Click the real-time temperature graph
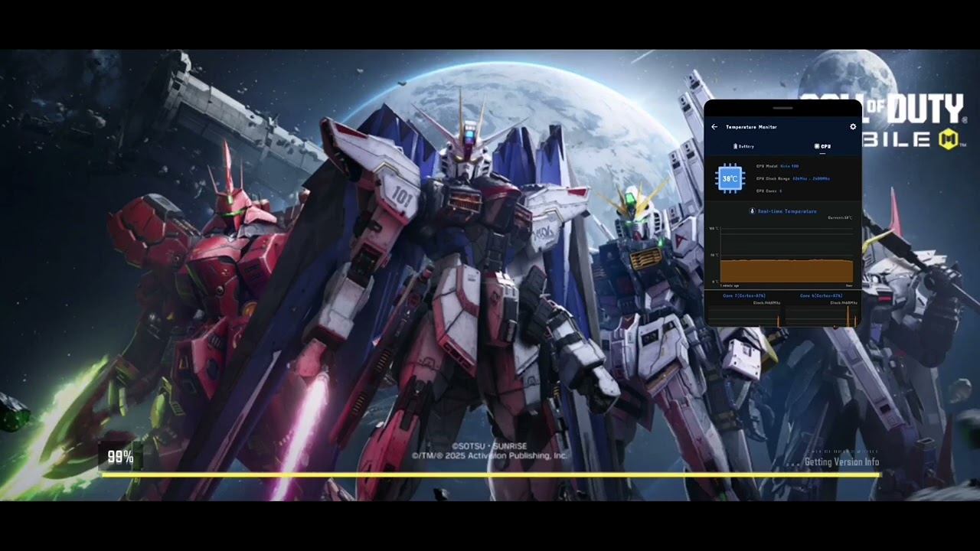Screen dimensions: 980x551 786,256
